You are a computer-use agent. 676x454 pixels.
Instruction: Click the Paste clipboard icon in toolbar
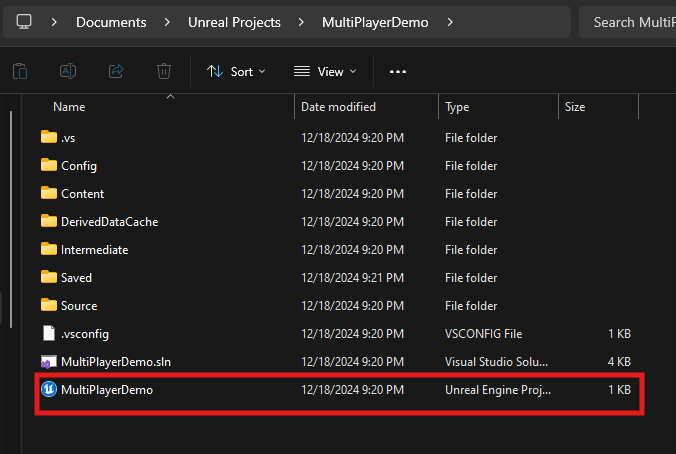20,71
